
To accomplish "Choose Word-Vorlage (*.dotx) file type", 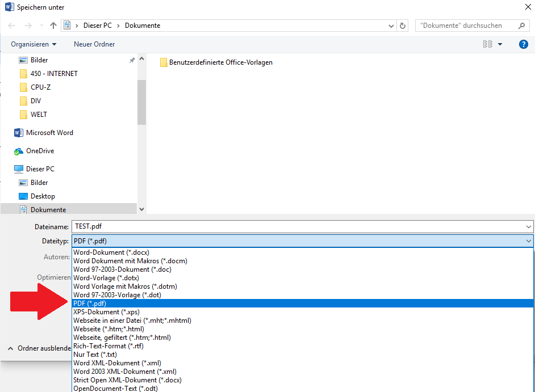I will (x=302, y=278).
